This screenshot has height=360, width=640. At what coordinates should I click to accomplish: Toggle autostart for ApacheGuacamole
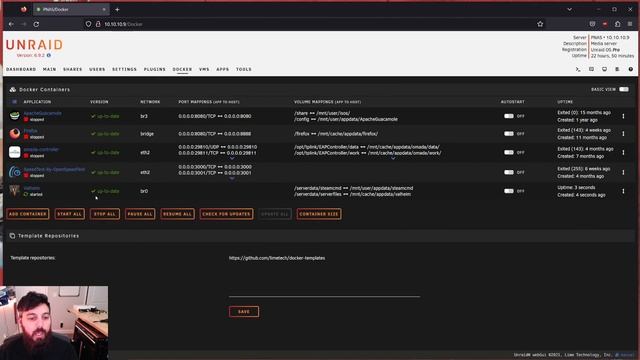tap(509, 116)
